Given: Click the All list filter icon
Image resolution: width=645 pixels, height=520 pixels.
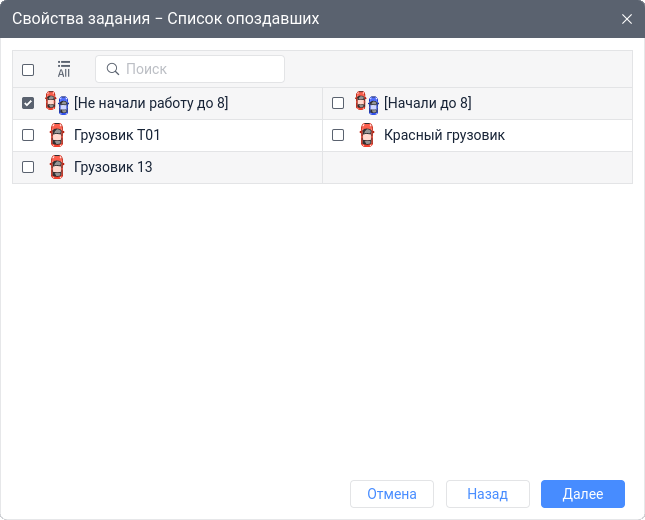Looking at the screenshot, I should 64,69.
